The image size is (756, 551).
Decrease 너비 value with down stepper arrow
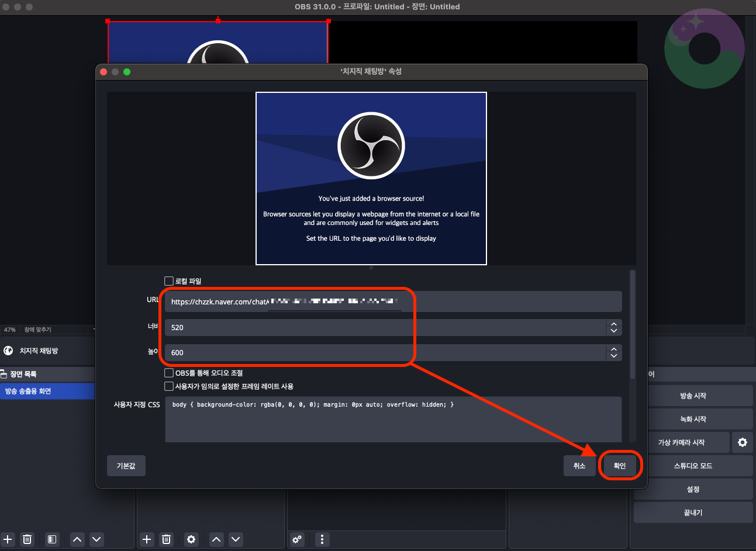(614, 331)
